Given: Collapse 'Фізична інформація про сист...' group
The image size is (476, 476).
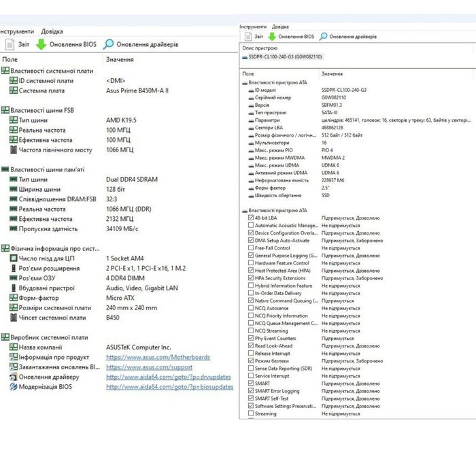Looking at the screenshot, I should [x=5, y=248].
